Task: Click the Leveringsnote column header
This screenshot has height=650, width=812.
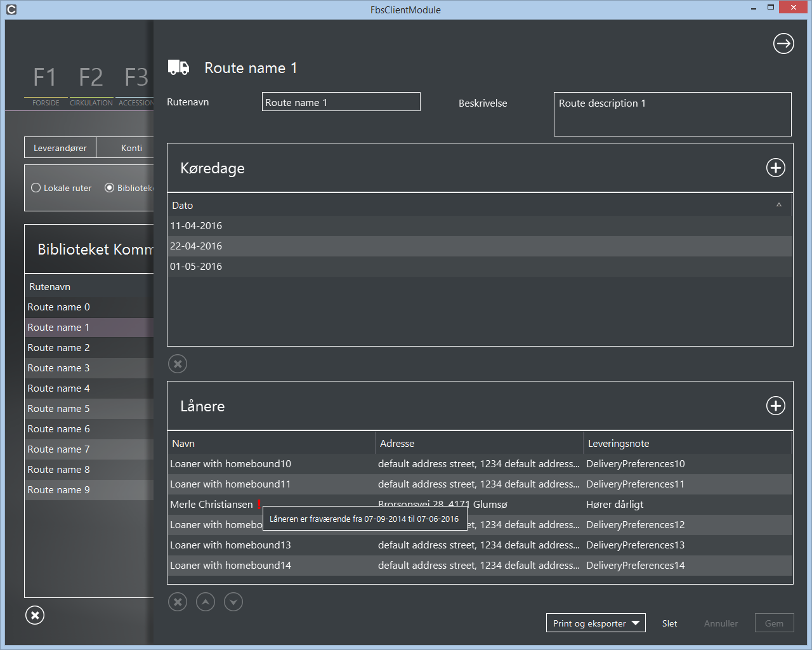Action: (x=688, y=443)
